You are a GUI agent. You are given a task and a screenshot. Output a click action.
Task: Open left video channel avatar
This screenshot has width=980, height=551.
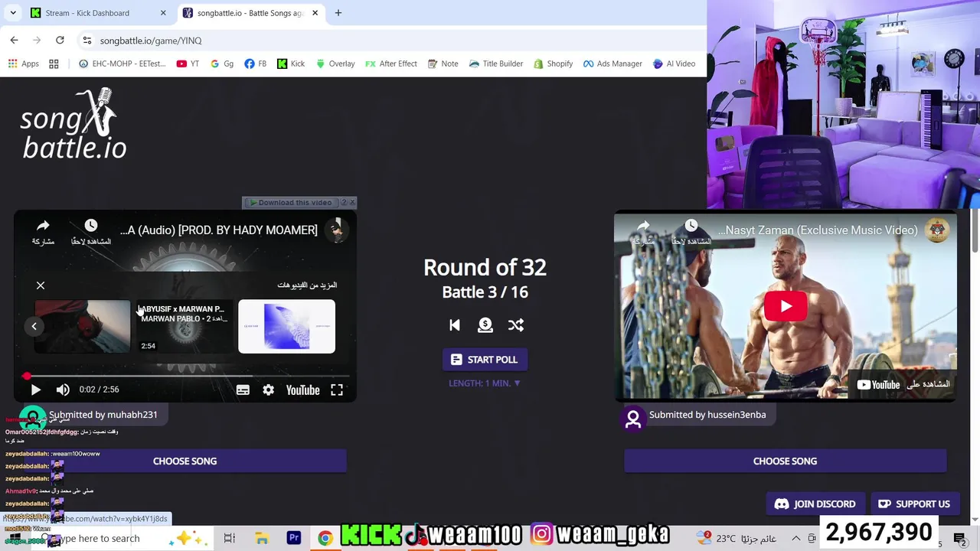click(336, 230)
